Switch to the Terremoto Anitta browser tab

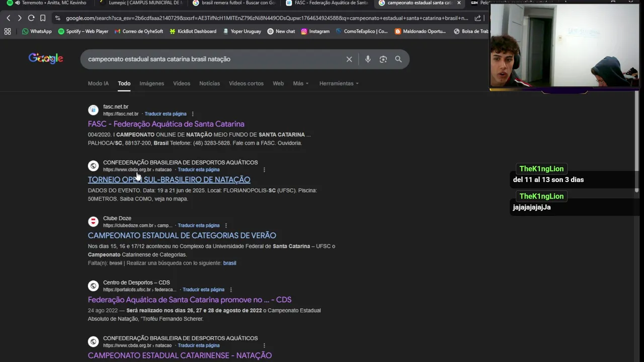(47, 3)
